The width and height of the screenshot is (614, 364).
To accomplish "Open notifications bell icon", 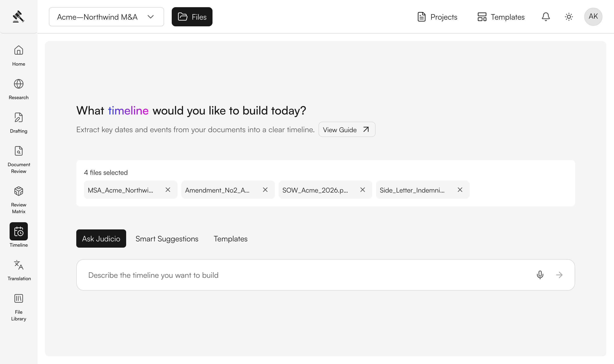I will 546,17.
